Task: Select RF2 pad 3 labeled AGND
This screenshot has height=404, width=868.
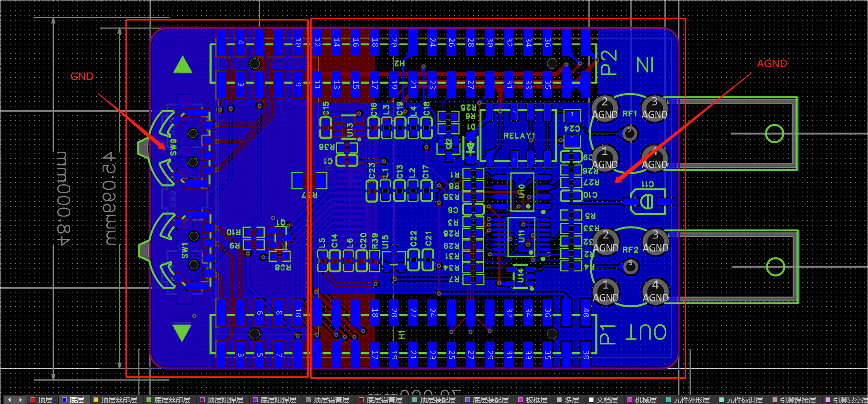Action: (x=655, y=241)
